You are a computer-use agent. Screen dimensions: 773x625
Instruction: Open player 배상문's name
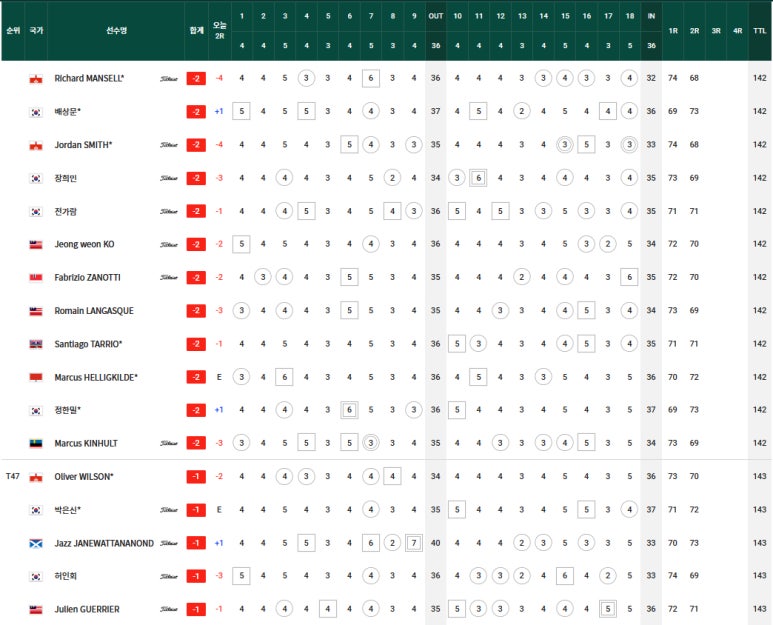coord(68,112)
